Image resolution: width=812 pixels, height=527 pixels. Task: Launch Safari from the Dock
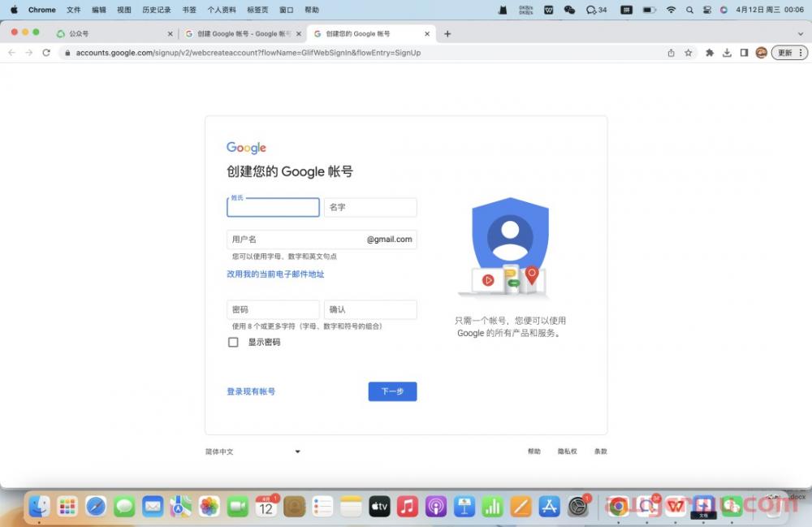[x=96, y=506]
